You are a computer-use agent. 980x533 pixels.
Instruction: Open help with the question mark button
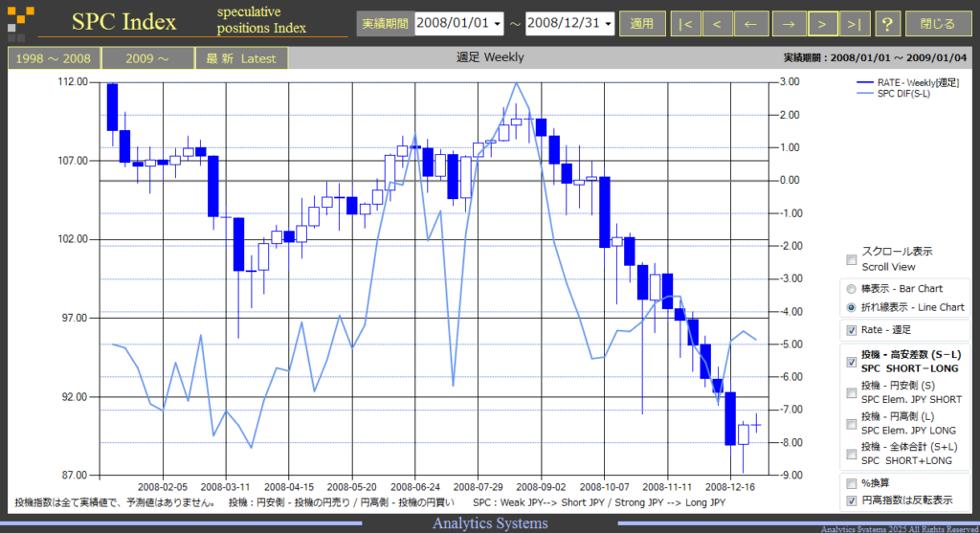887,24
